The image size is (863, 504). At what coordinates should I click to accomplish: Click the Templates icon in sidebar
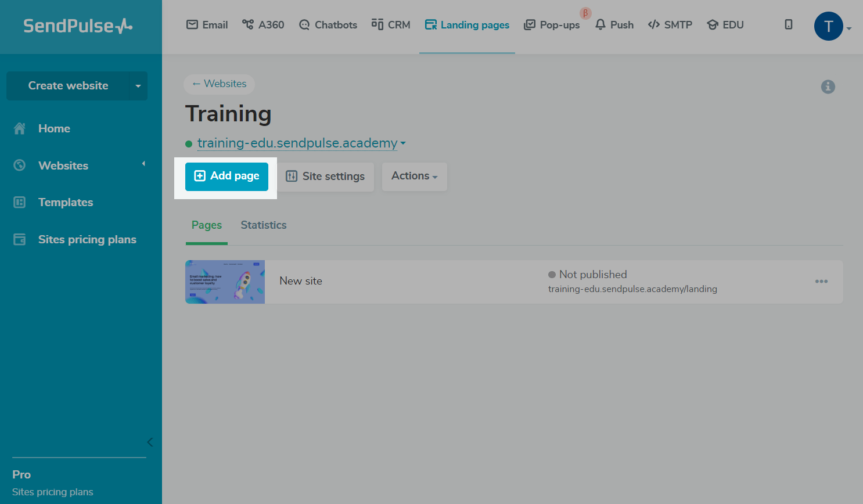pos(20,202)
